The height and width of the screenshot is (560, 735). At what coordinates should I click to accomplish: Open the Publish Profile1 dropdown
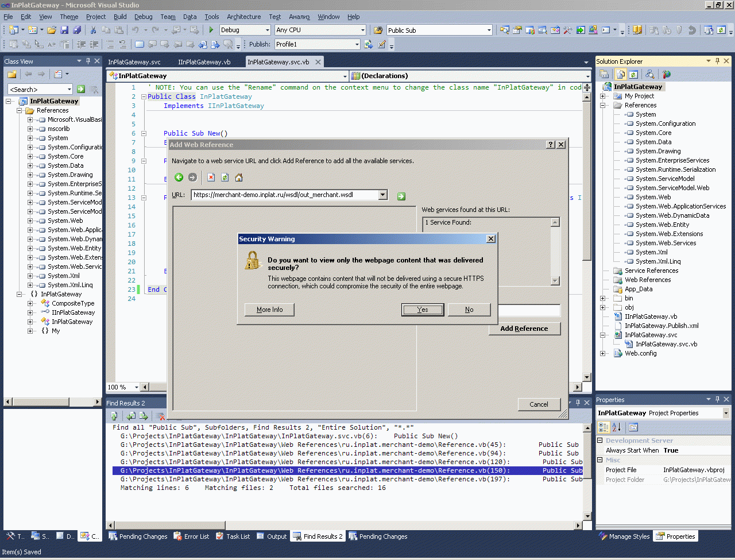point(357,44)
